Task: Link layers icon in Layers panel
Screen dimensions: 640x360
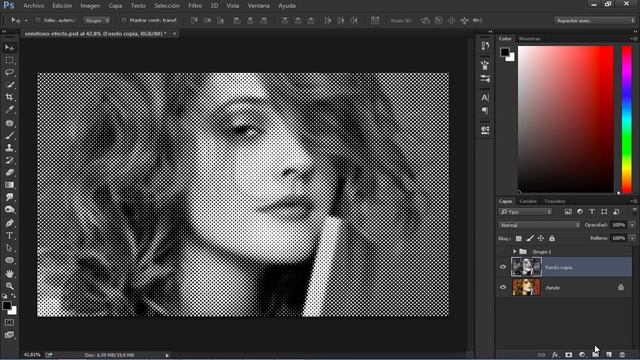Action: point(542,355)
